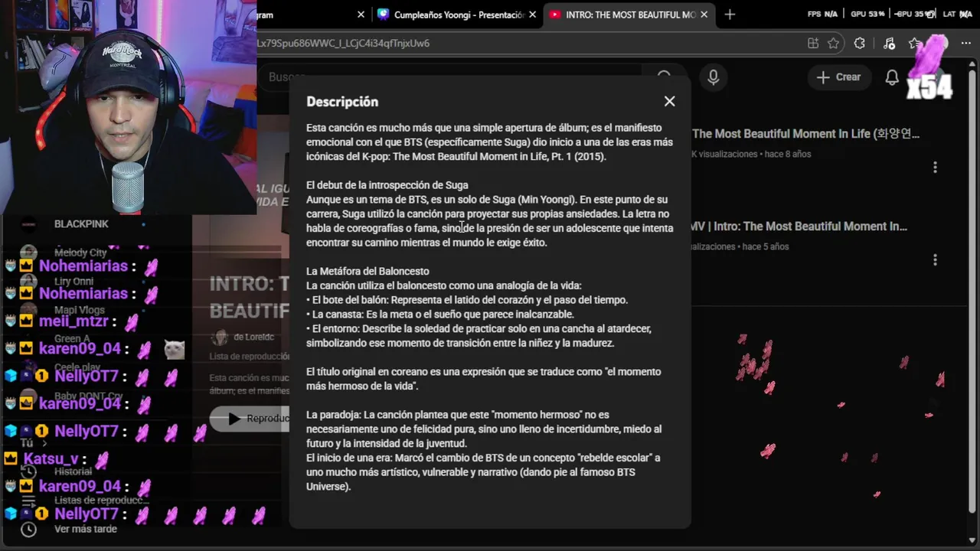Image resolution: width=980 pixels, height=551 pixels.
Task: Click Ver más tarde clock icon
Action: tap(28, 529)
